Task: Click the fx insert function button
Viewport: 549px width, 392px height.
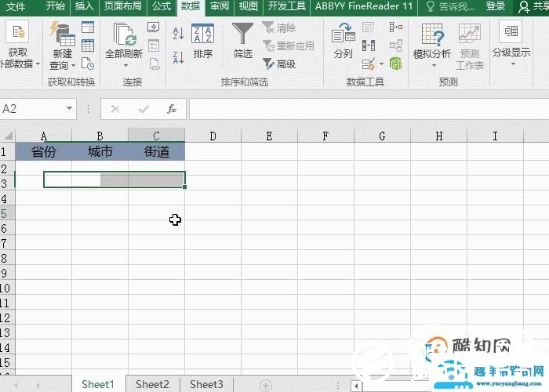Action: click(x=172, y=109)
